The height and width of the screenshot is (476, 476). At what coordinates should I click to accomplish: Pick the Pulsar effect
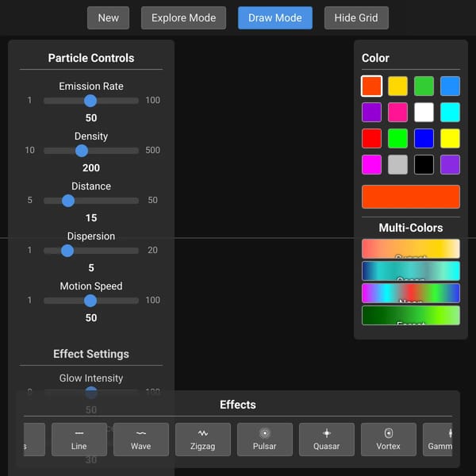(x=265, y=440)
